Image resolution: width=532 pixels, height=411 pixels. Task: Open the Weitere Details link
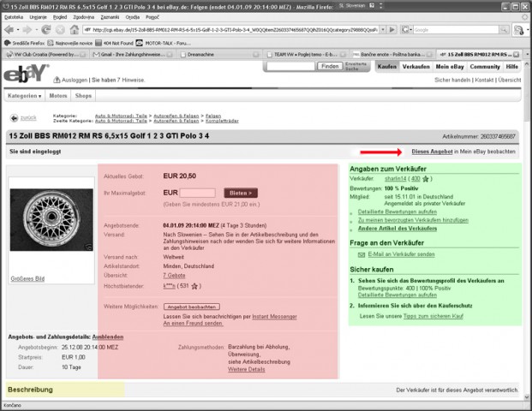[x=247, y=369]
